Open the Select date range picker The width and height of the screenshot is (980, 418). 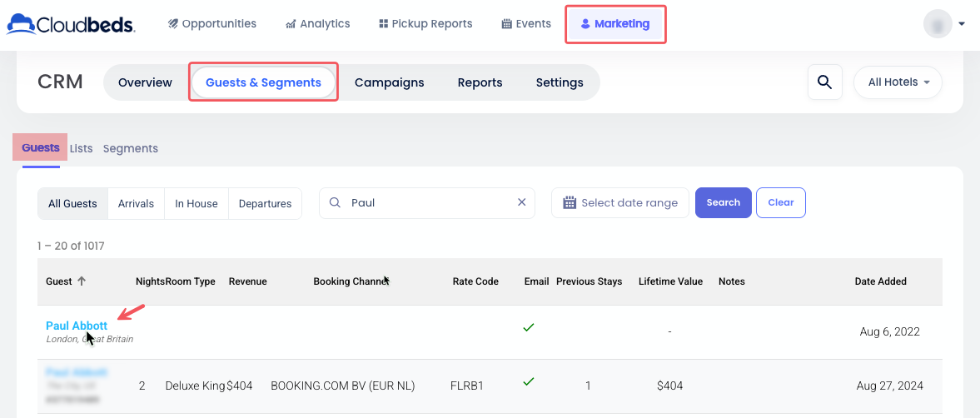click(629, 203)
